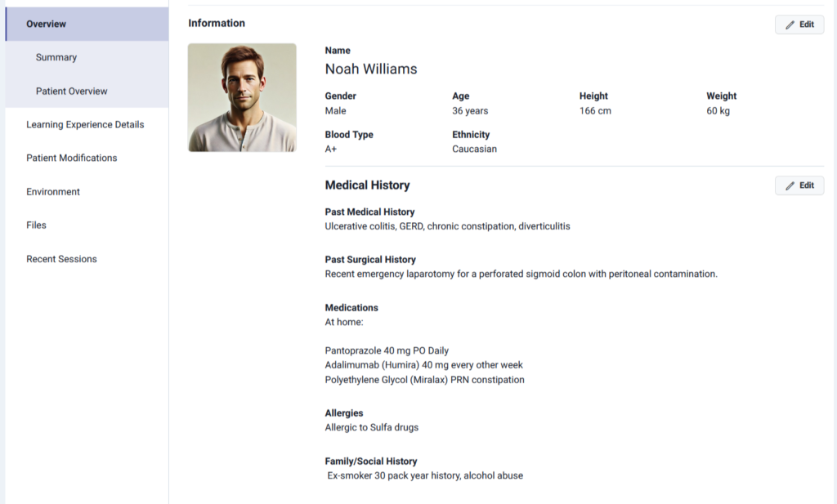Go to the Summary sidebar item
The width and height of the screenshot is (837, 504).
point(56,57)
